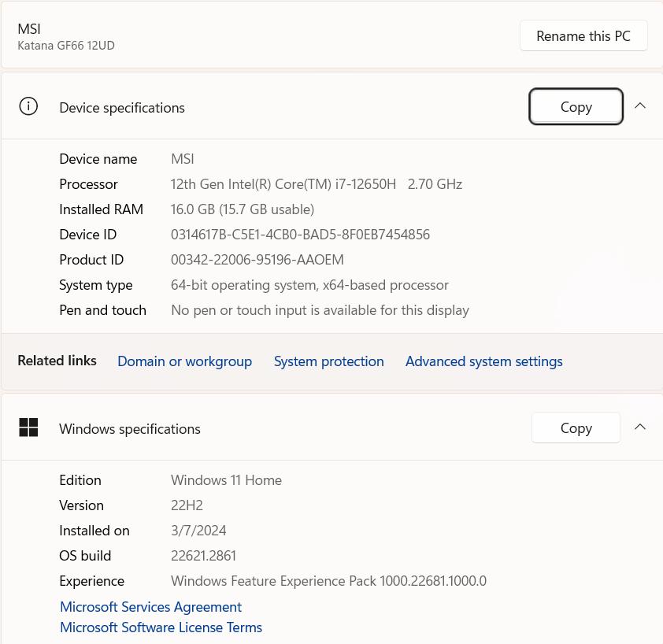Open System protection link
663x644 pixels.
[x=329, y=361]
